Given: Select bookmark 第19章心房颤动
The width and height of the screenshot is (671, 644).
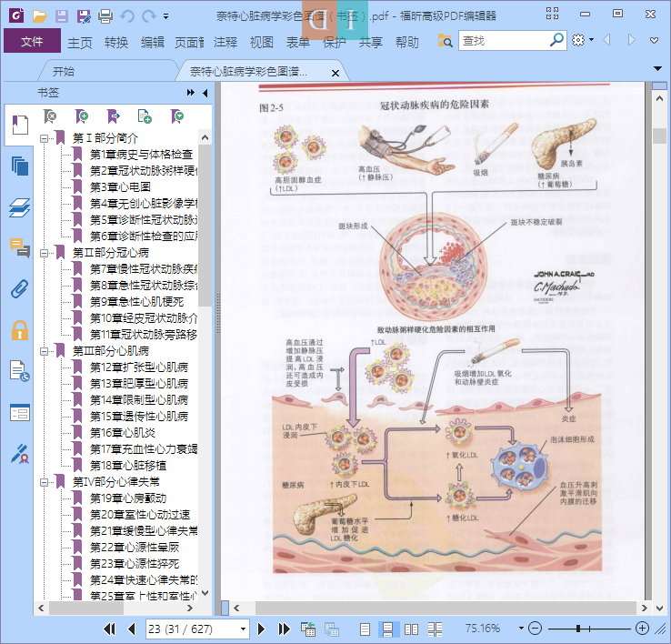Looking at the screenshot, I should (128, 498).
